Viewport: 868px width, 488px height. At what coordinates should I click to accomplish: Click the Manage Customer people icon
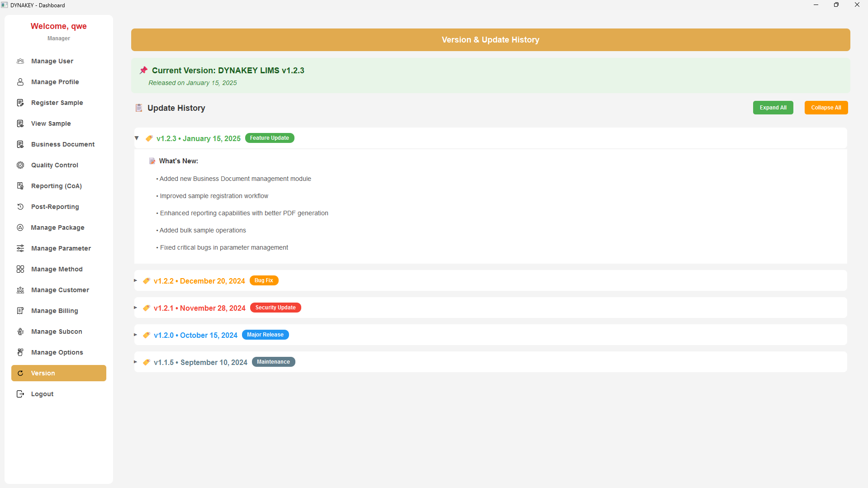pyautogui.click(x=20, y=290)
